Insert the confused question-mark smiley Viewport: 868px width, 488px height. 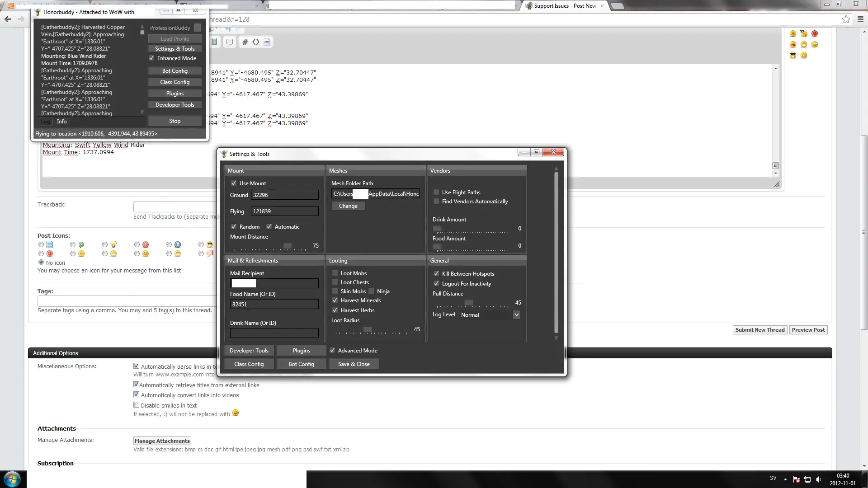804,33
